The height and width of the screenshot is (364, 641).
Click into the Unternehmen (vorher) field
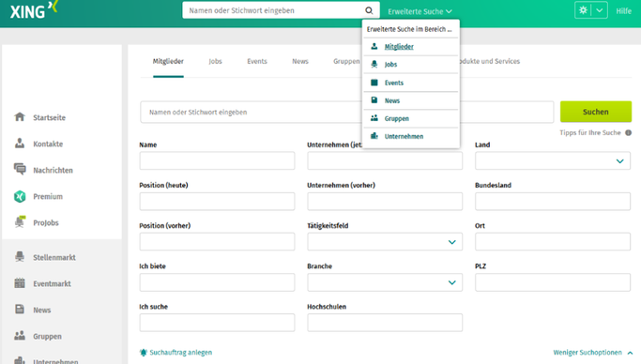(x=385, y=201)
